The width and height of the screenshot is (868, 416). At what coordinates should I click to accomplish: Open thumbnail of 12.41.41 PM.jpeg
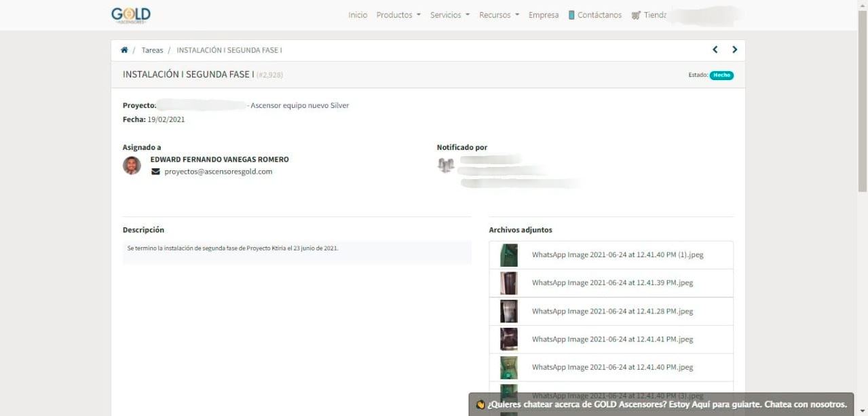tap(509, 339)
